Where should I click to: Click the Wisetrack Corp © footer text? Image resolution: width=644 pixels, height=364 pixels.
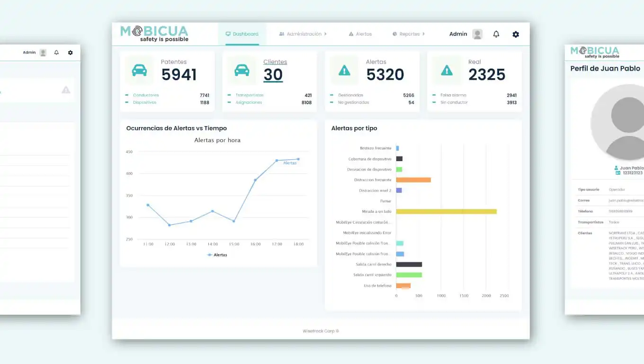coord(321,331)
